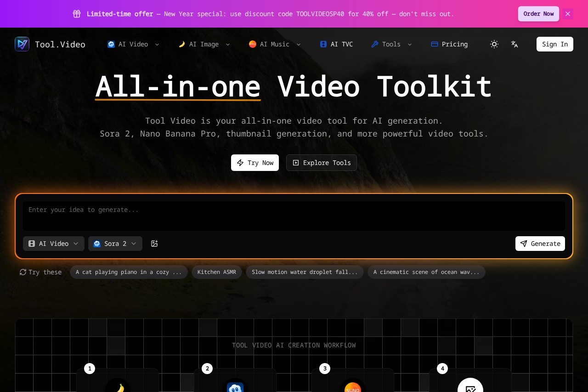Click the Nano Banana icon in workflow step 1

pos(118,387)
